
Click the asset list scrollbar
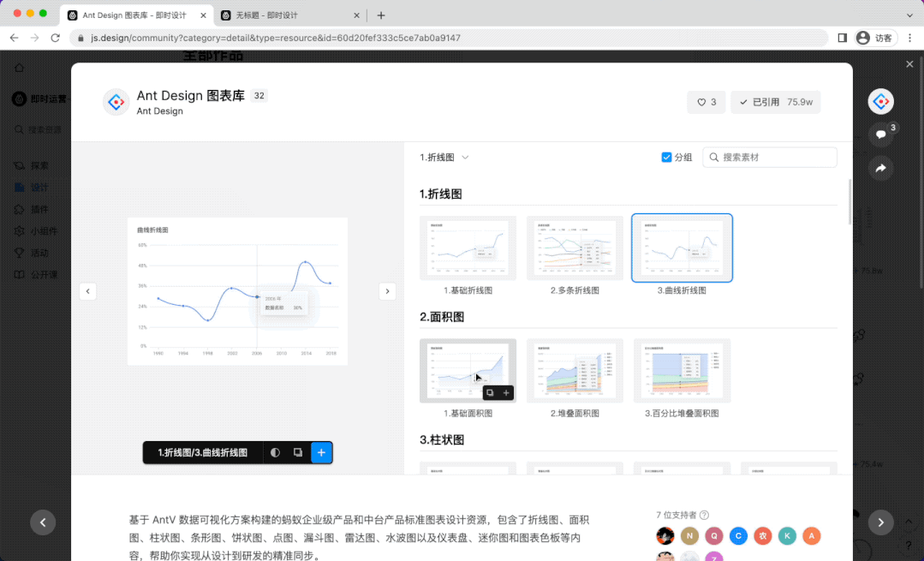pyautogui.click(x=849, y=201)
